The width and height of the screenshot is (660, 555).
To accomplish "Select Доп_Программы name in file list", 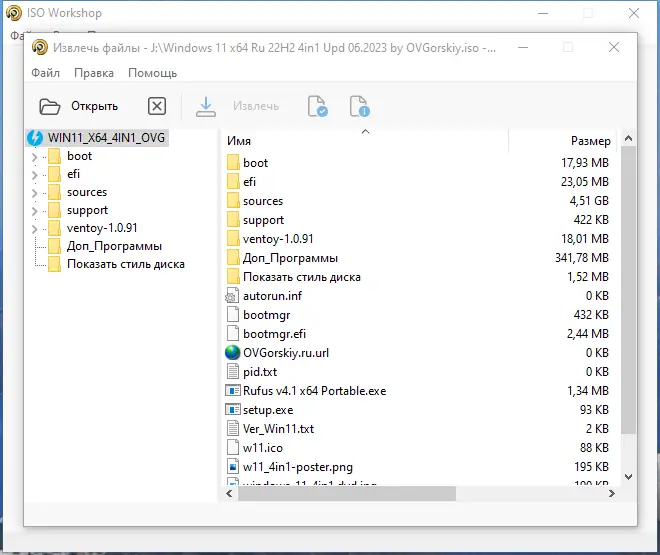I will click(x=290, y=258).
